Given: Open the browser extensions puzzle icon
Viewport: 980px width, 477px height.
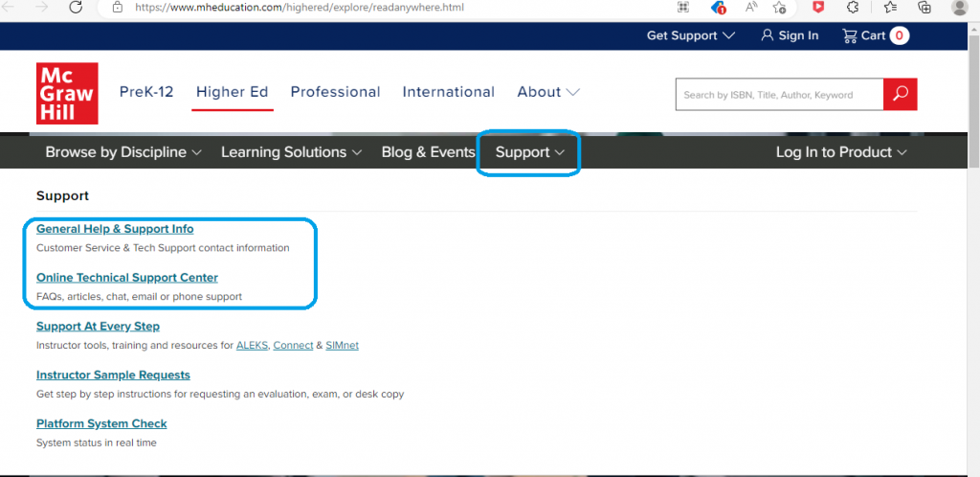Looking at the screenshot, I should (x=853, y=7).
